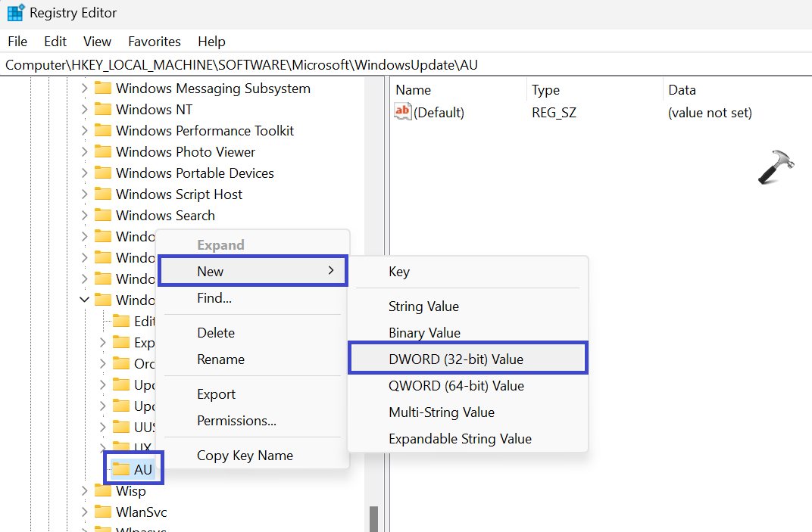This screenshot has width=812, height=532.
Task: Select Windows Performance Toolkit key
Action: (x=205, y=131)
